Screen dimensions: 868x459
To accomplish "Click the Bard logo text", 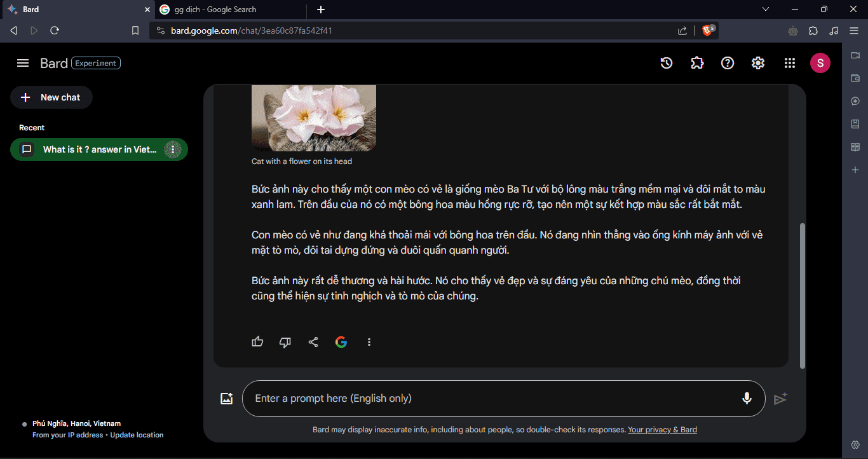I will click(54, 63).
